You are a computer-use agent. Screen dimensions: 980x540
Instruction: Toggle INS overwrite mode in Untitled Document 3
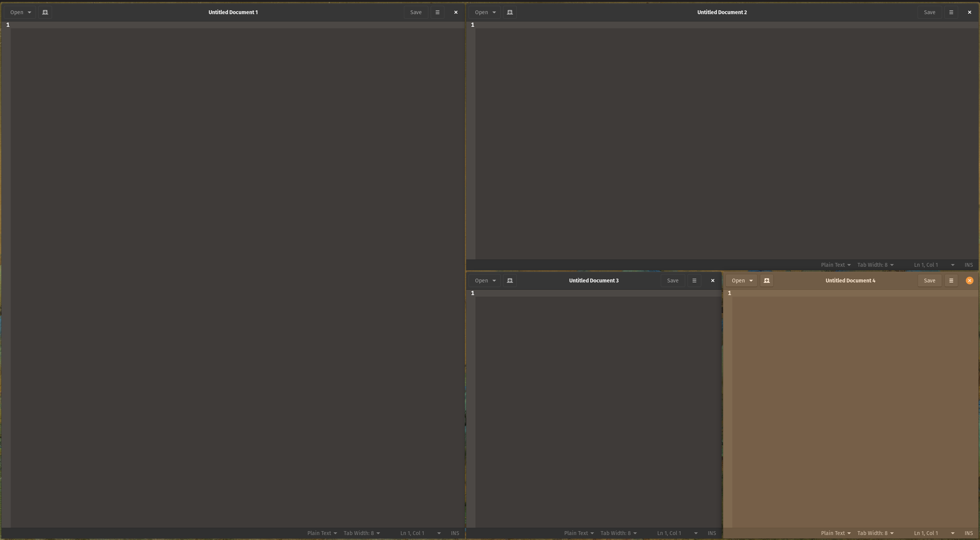712,533
